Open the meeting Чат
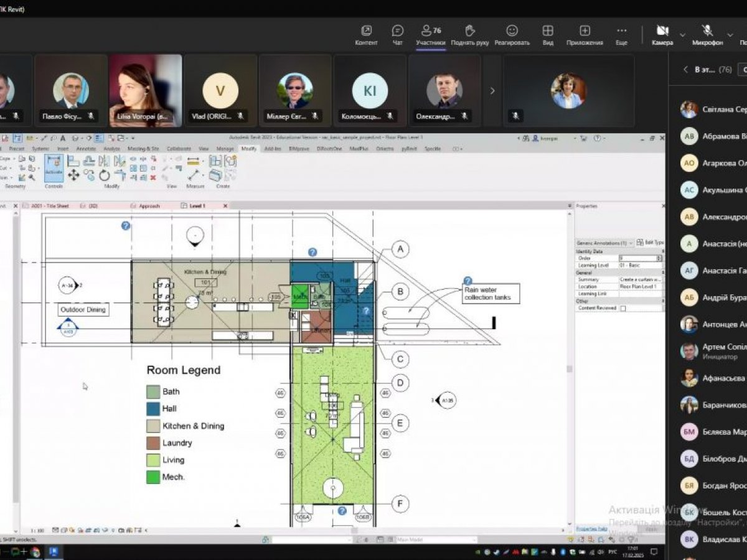 click(398, 35)
